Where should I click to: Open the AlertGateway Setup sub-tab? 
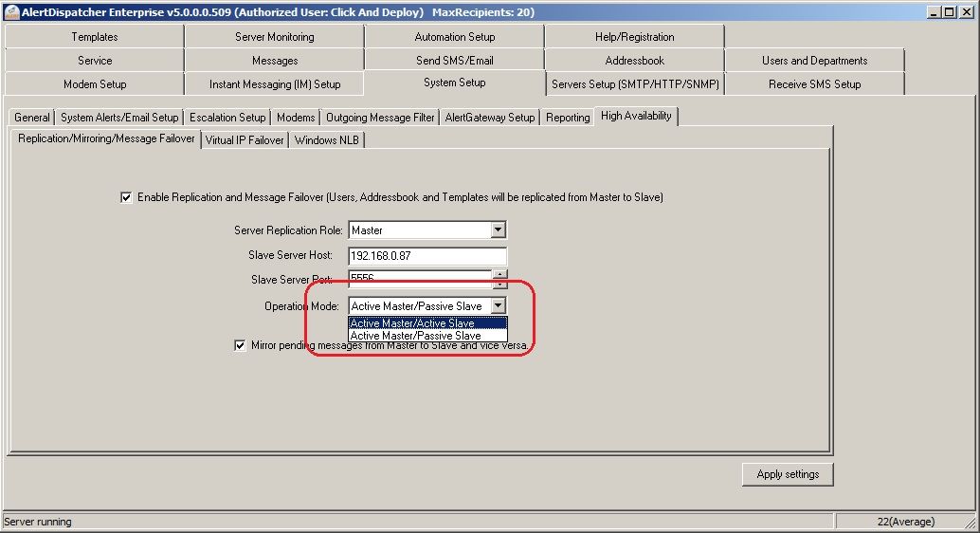pos(490,118)
